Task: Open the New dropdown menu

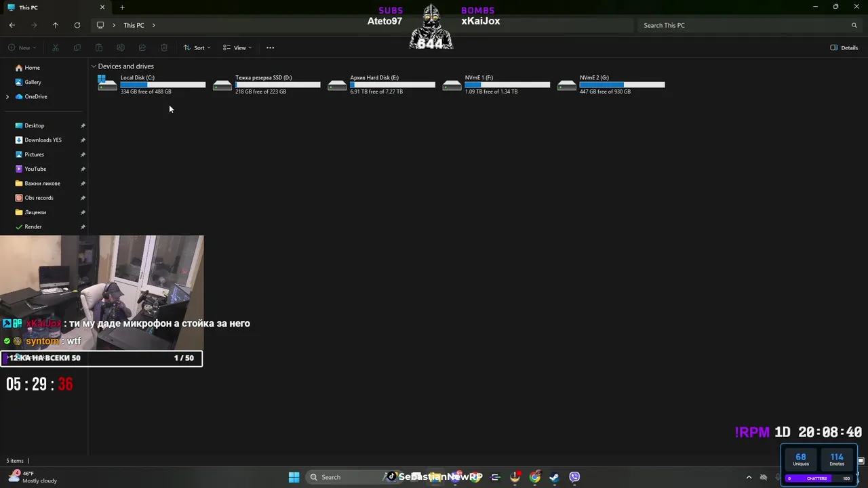Action: coord(22,47)
